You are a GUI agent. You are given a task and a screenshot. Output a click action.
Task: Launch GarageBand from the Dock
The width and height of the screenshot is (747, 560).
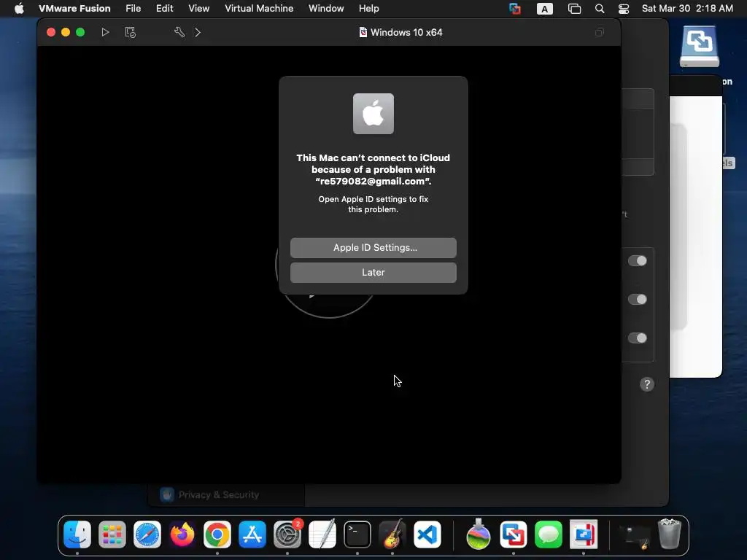pyautogui.click(x=392, y=534)
